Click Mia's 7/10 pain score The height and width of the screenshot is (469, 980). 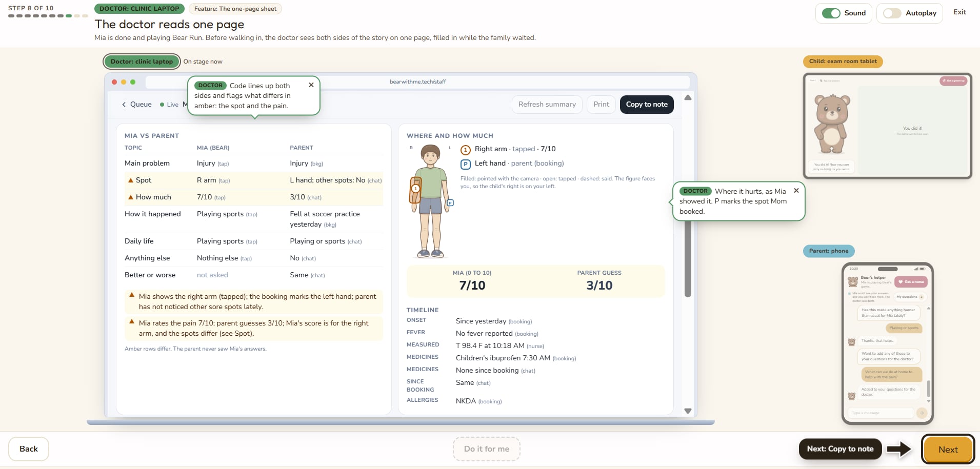[x=472, y=286]
